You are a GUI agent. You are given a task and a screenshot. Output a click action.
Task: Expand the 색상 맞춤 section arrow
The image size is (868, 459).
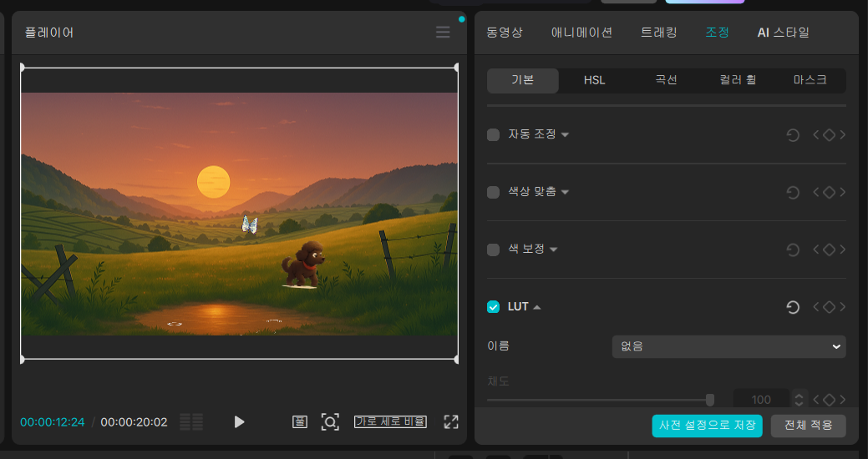(565, 193)
